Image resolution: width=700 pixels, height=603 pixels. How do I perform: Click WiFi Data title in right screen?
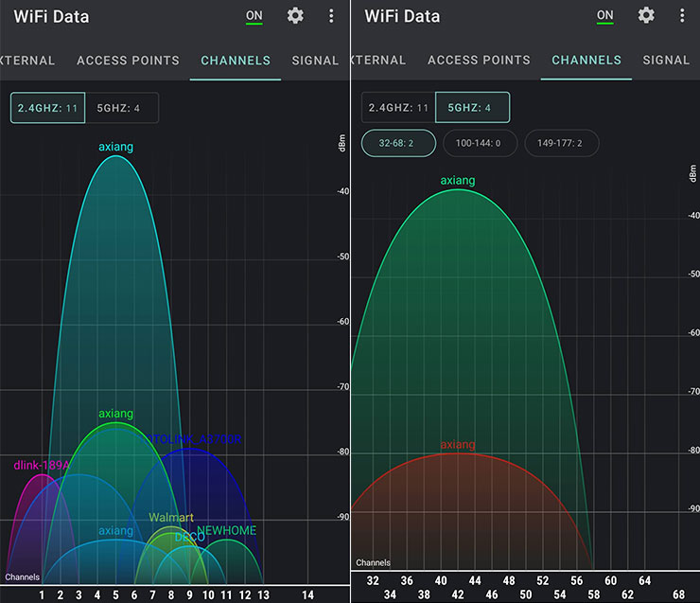[x=402, y=16]
